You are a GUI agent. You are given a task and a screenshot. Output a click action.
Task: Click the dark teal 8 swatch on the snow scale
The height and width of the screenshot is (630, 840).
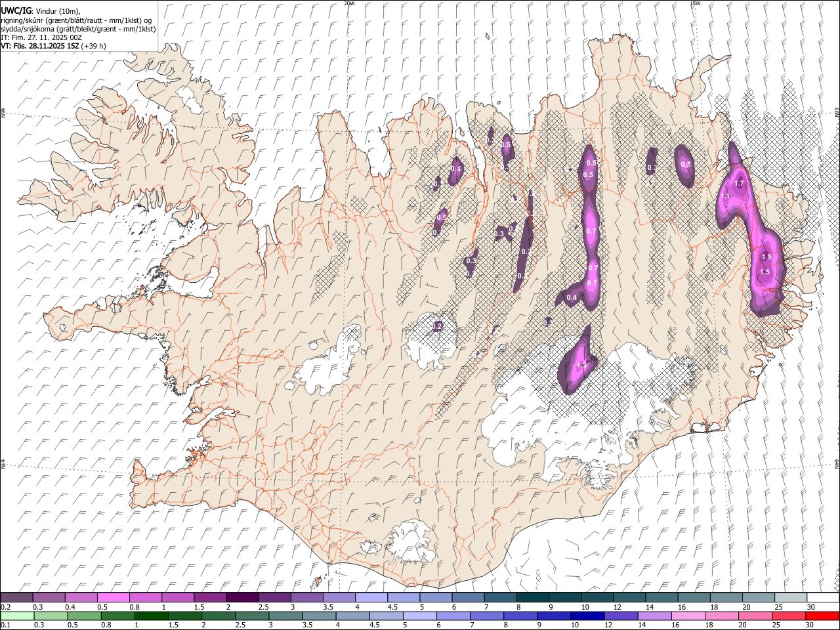[x=533, y=598]
